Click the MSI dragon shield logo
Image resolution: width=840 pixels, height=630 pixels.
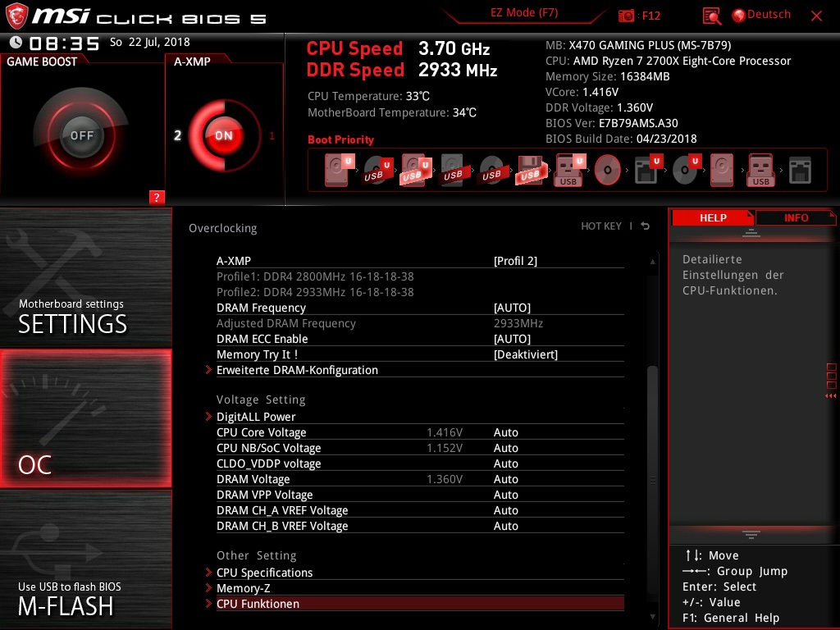pyautogui.click(x=16, y=16)
